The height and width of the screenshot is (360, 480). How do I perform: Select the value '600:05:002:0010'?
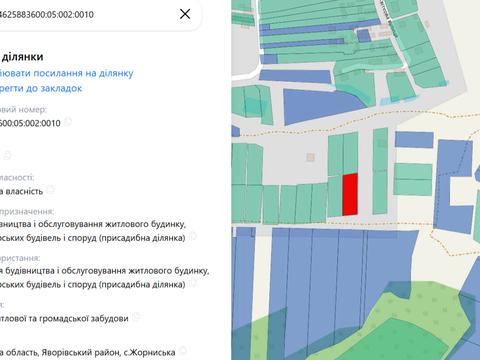coord(30,123)
